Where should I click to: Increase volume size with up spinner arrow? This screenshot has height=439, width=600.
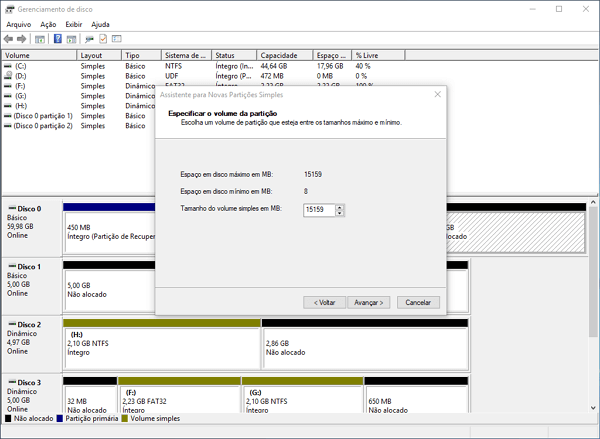pos(341,207)
